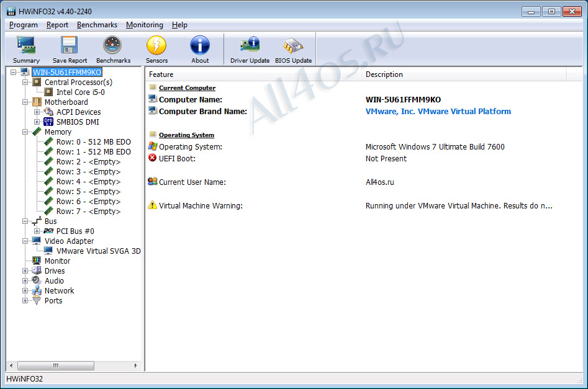Click the Description column header
Screen dimensions: 588x389
[464, 74]
